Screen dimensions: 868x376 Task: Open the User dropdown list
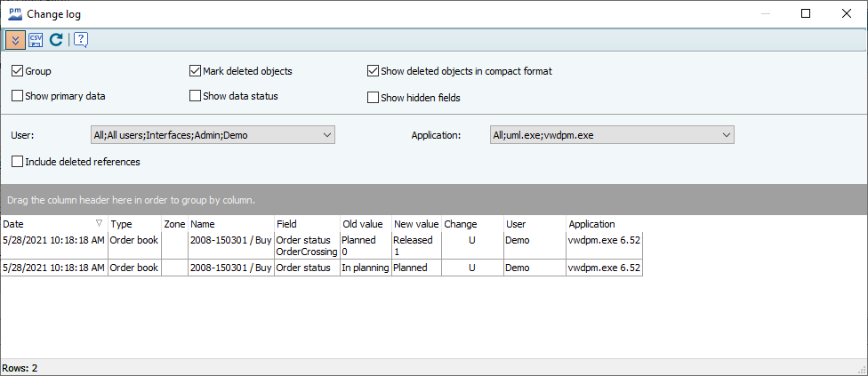tap(326, 135)
